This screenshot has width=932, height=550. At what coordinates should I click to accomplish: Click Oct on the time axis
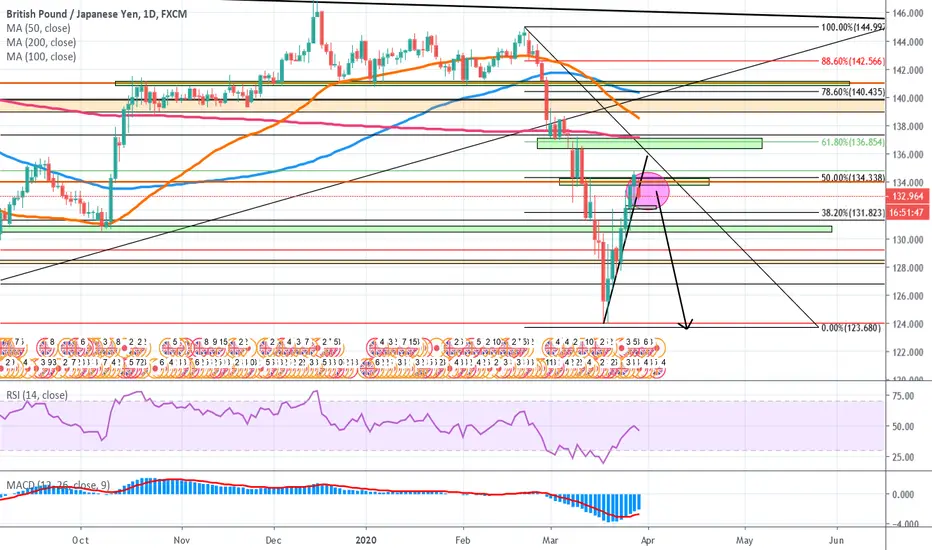click(x=80, y=540)
